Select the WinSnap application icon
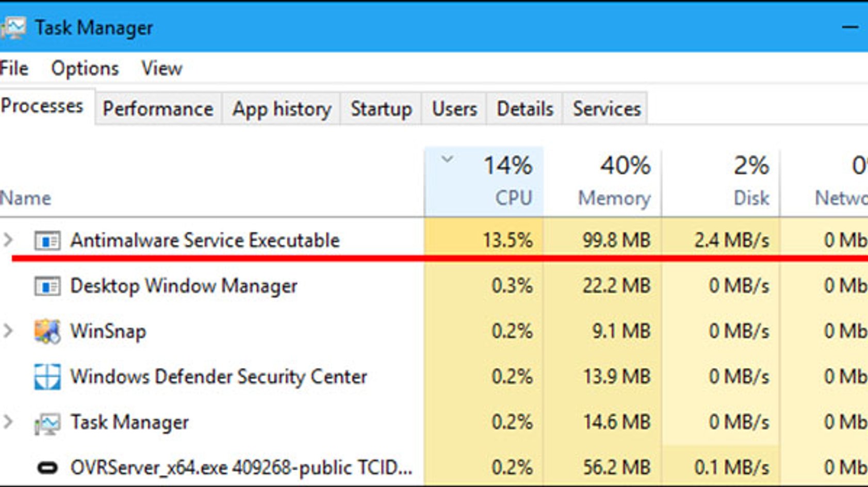The width and height of the screenshot is (868, 487). click(47, 331)
